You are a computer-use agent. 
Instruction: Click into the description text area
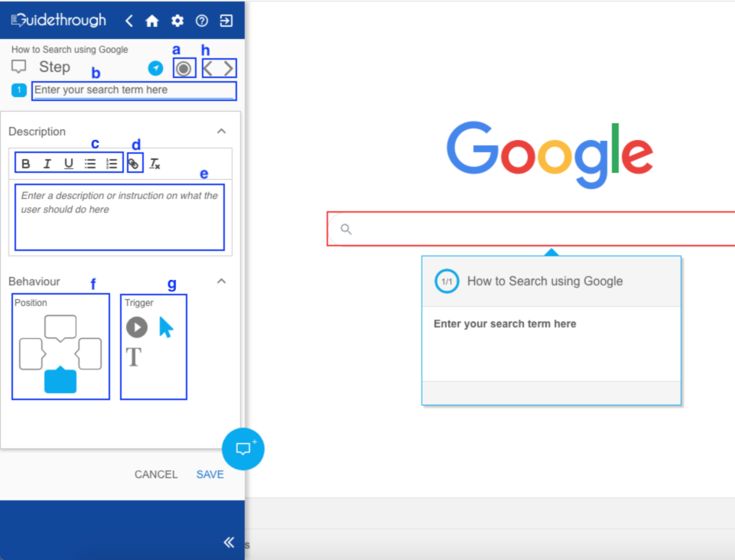coord(119,217)
